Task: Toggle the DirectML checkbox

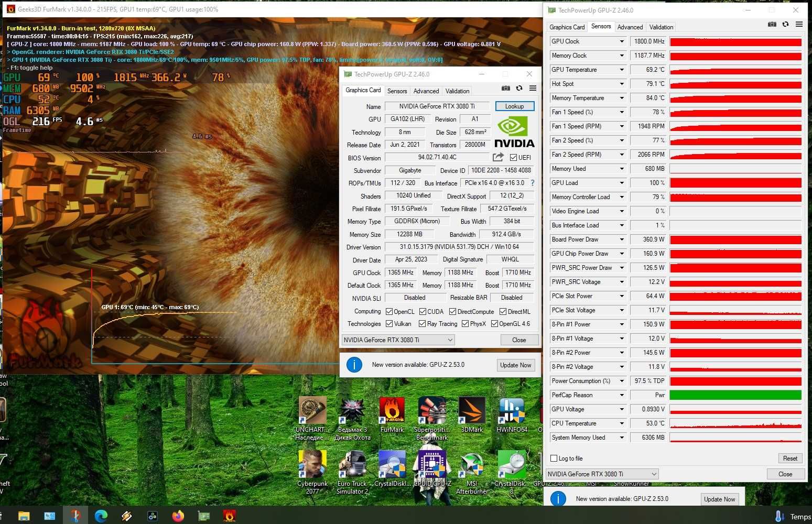Action: [503, 311]
